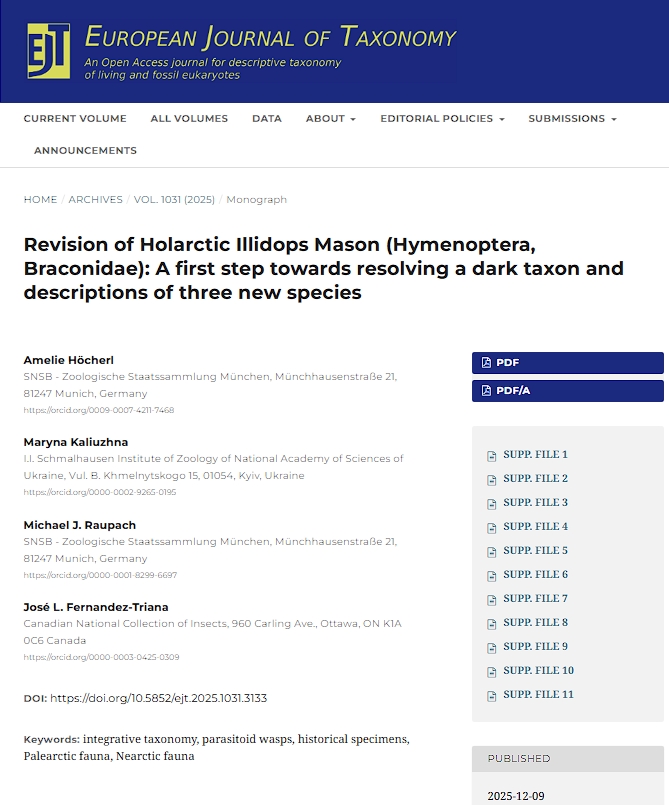Open Supp. File 10 link
The height and width of the screenshot is (805, 669).
point(538,671)
